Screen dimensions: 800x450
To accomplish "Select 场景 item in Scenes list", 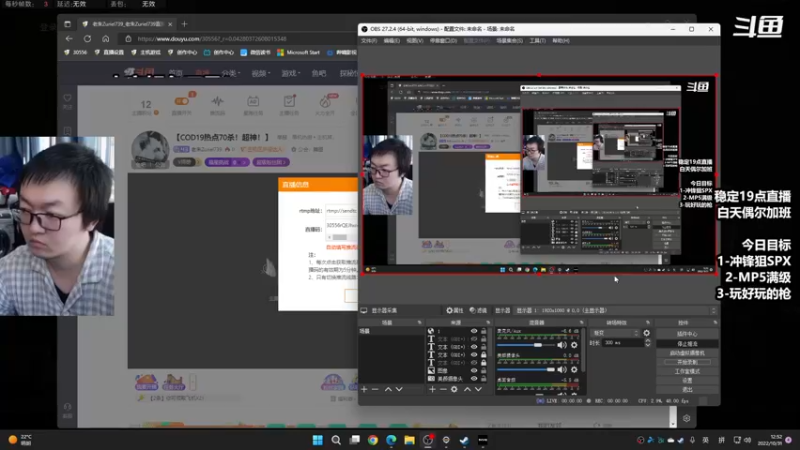I will click(391, 331).
